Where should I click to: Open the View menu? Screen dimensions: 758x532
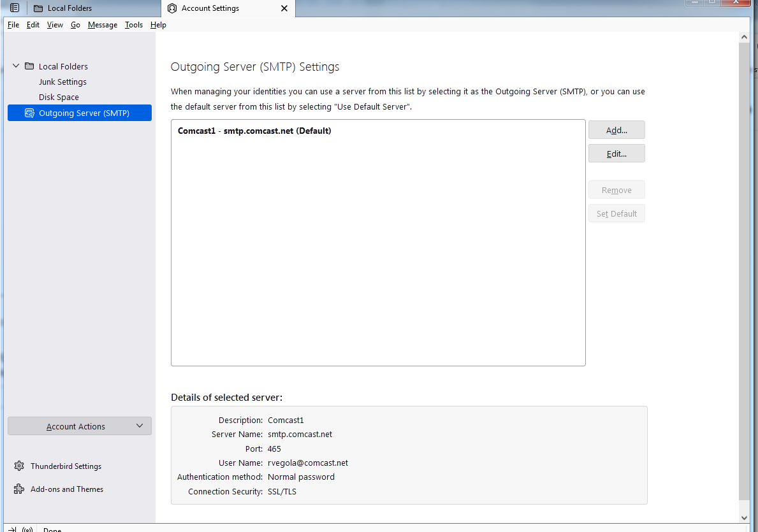coord(55,25)
